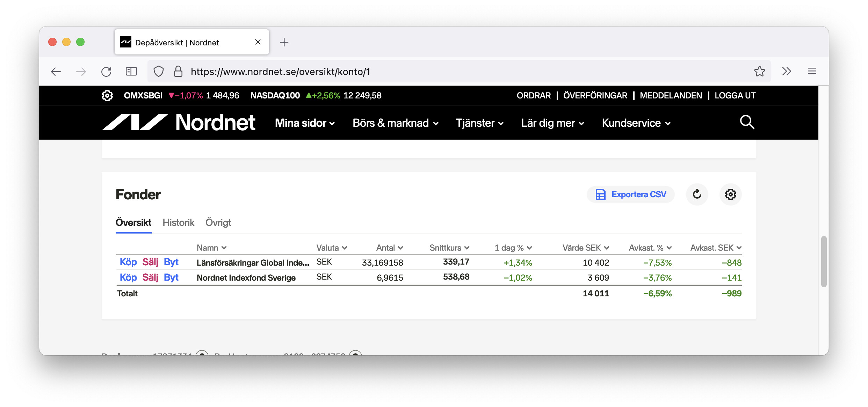Image resolution: width=868 pixels, height=407 pixels.
Task: Switch to the Övrigt tab
Action: coord(218,222)
